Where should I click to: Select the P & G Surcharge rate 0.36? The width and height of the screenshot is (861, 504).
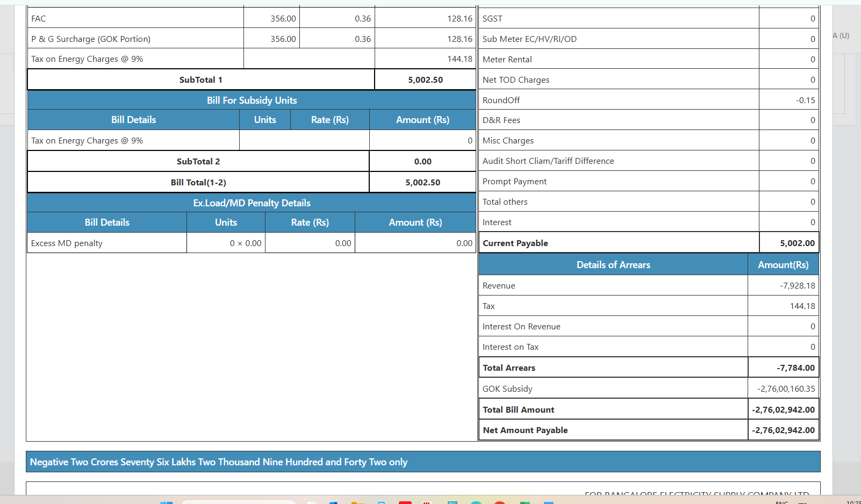[363, 39]
